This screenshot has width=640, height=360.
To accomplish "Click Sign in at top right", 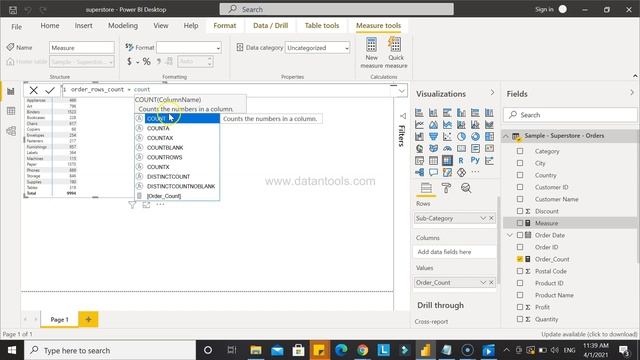I will click(544, 9).
